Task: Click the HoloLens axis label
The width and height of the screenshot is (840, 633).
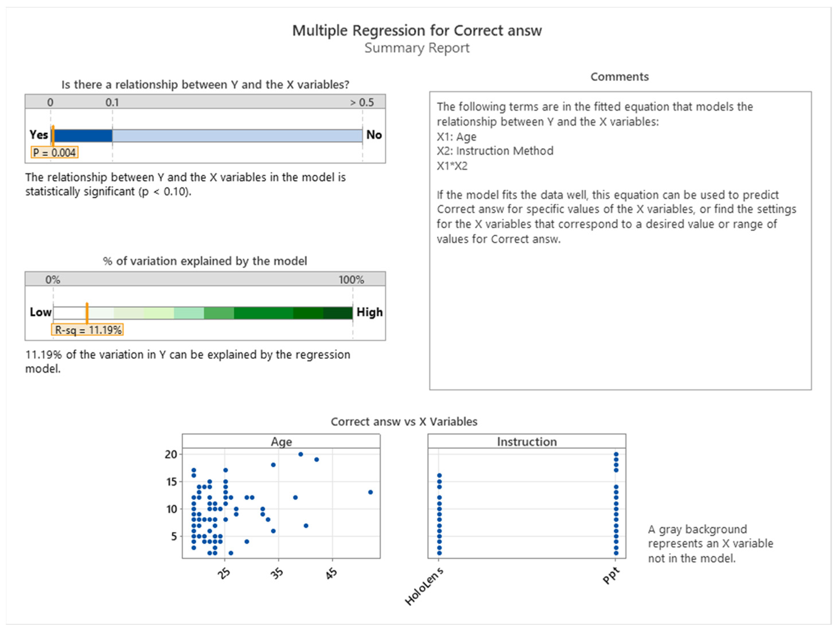Action: pyautogui.click(x=424, y=587)
